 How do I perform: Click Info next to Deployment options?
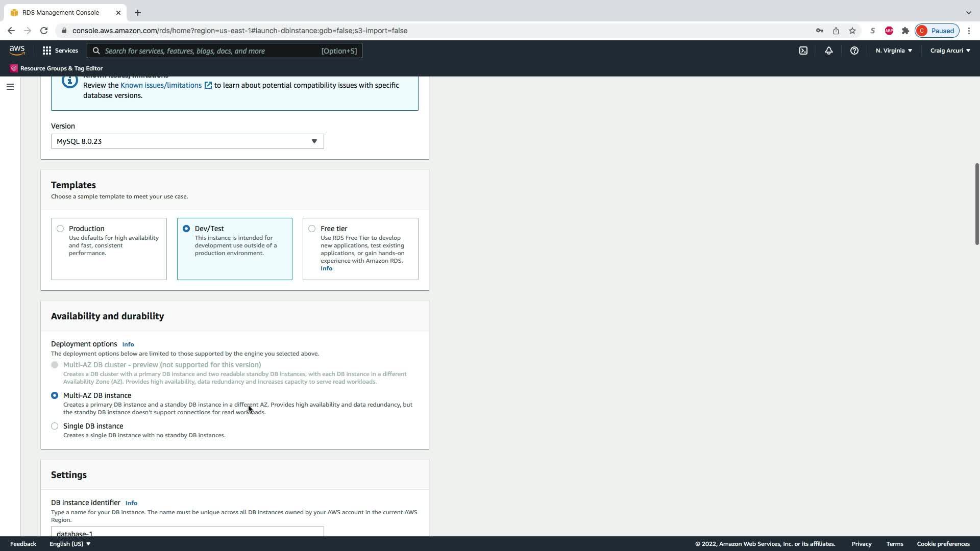[x=128, y=344]
